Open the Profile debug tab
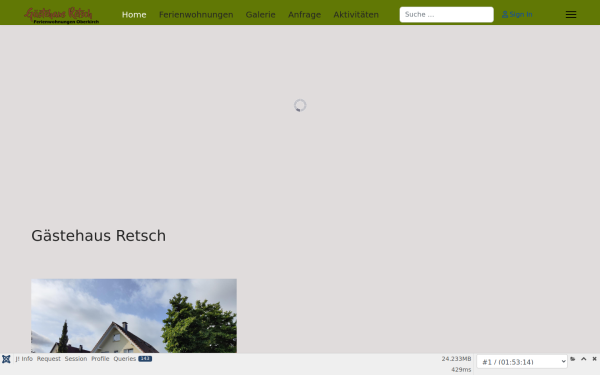This screenshot has height=375, width=600. (100, 359)
